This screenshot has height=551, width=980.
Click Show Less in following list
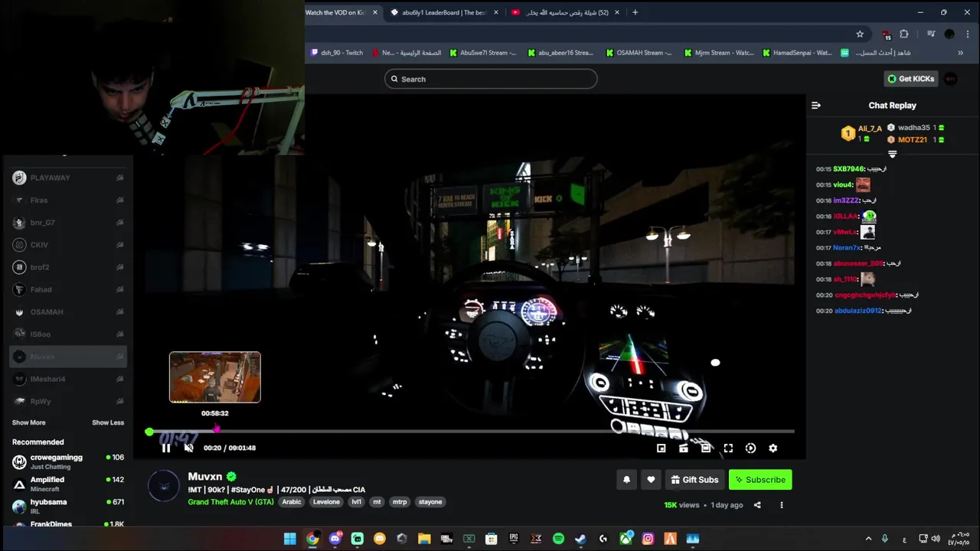108,422
